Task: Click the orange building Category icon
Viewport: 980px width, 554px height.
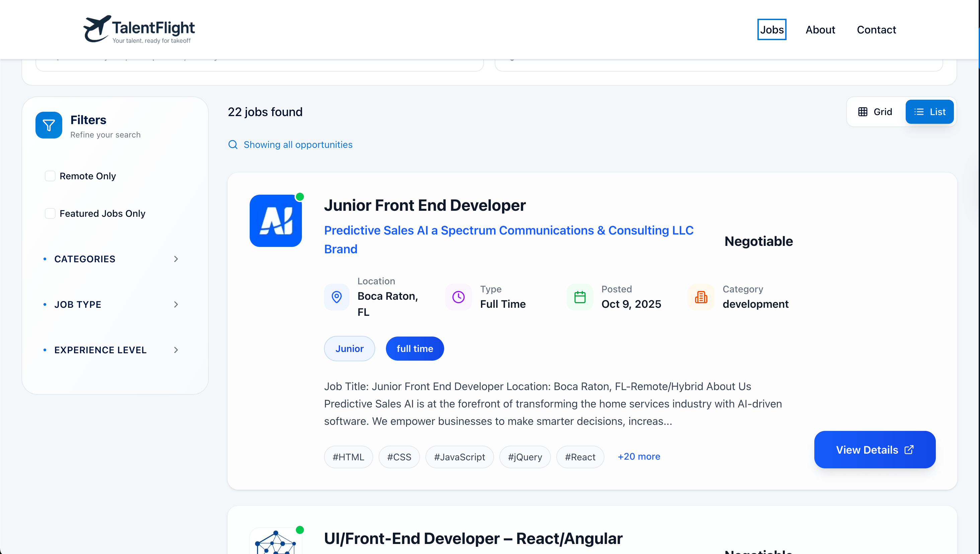Action: pos(701,297)
